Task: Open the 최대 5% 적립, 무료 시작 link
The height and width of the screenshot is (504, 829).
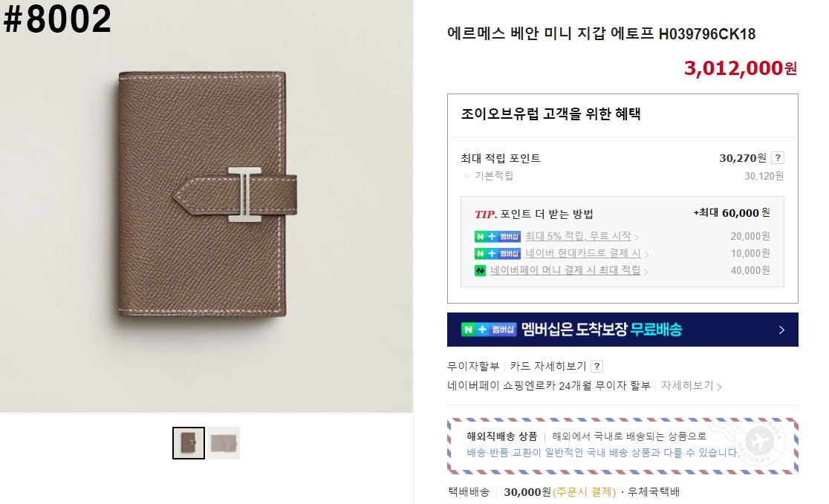Action: (x=578, y=236)
